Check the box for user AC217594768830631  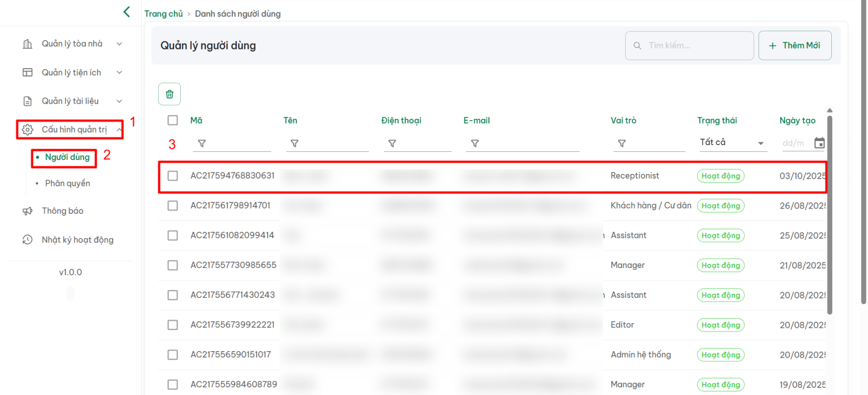(x=173, y=176)
